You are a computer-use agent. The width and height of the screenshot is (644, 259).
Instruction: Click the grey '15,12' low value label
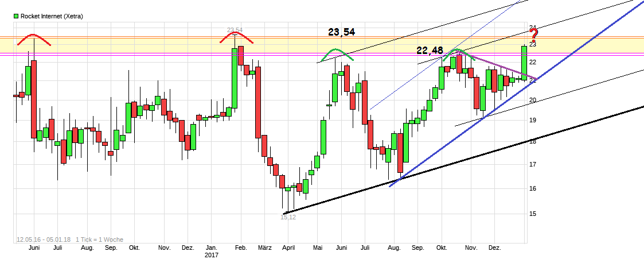point(288,217)
